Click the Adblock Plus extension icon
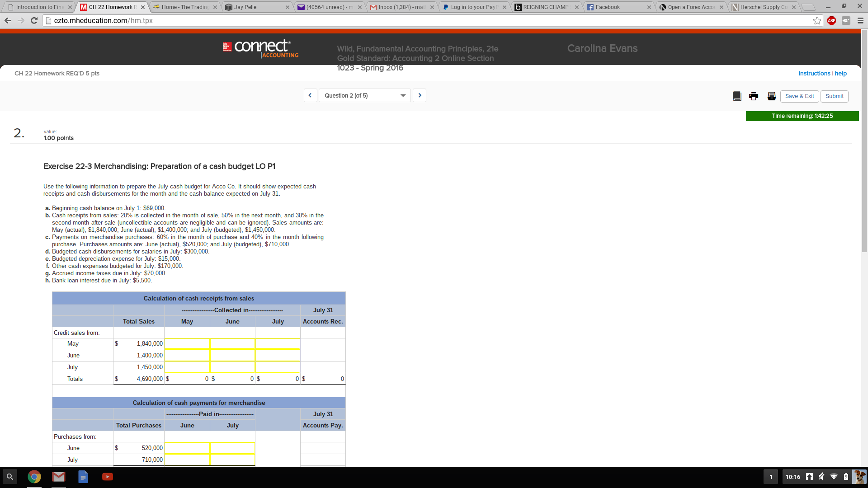The width and height of the screenshot is (868, 488). [831, 21]
